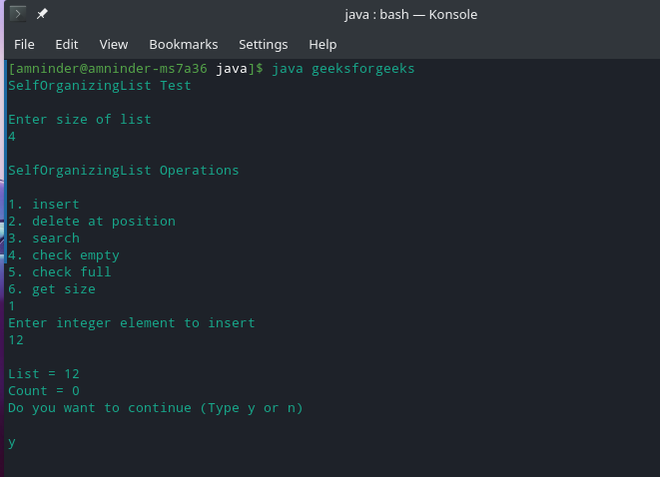
Task: Click the 'SelfOrganizingList Test' line
Action: click(x=100, y=85)
